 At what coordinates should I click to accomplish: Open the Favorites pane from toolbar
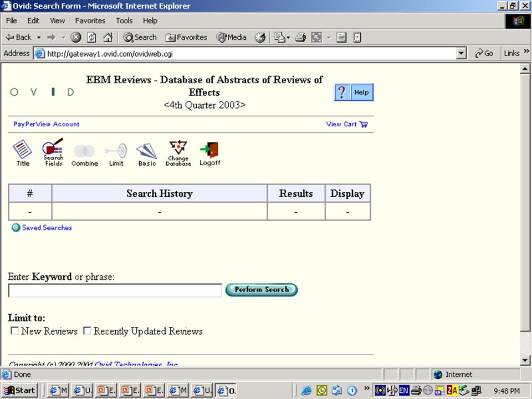coord(186,37)
